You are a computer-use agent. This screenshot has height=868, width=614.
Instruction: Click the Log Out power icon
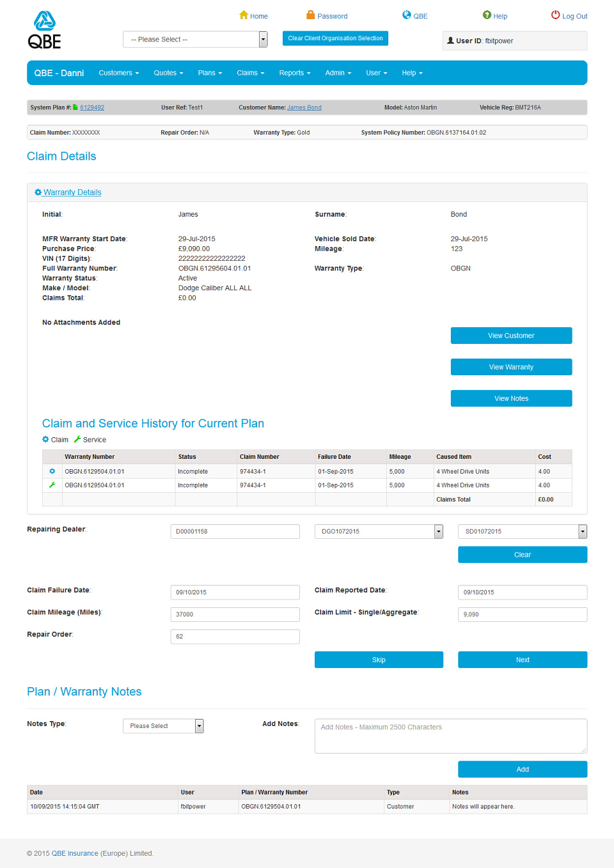[556, 15]
